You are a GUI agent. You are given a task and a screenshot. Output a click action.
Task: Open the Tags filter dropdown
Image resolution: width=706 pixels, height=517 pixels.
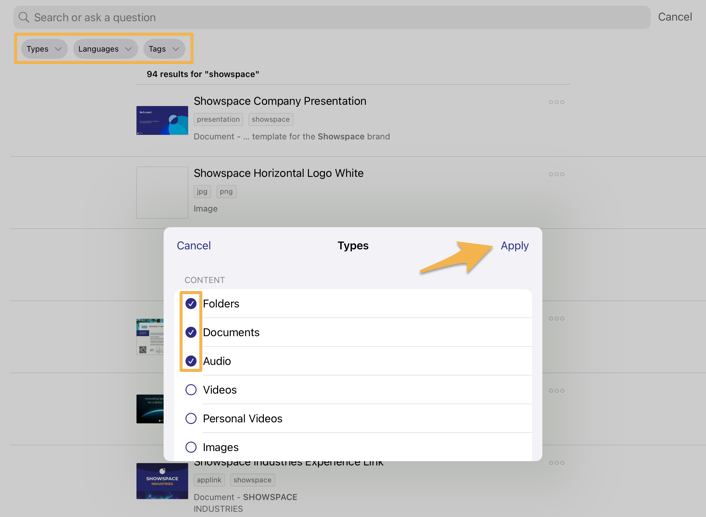[x=164, y=49]
